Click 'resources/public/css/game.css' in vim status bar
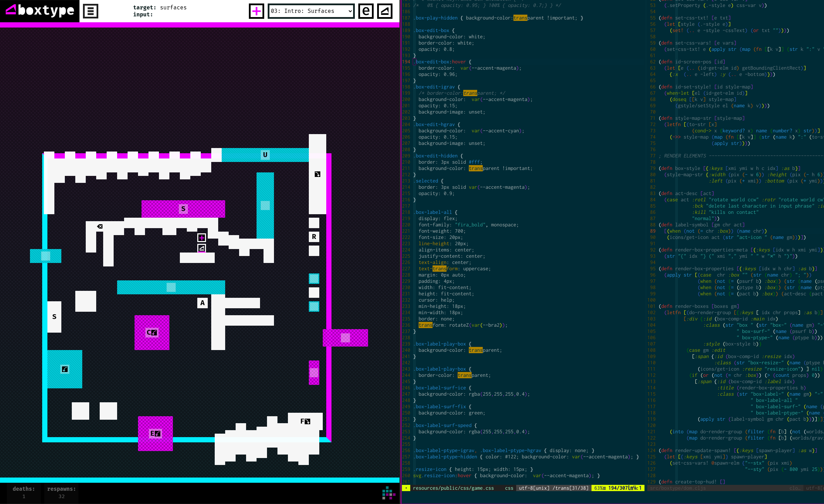Viewport: 824px width, 504px height. [x=453, y=488]
